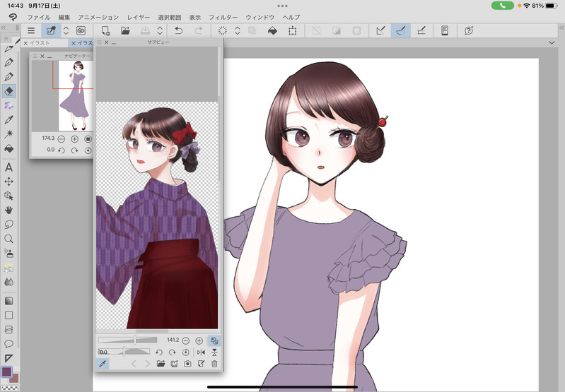Select the Fill bucket tool
The image size is (565, 392).
[x=9, y=148]
